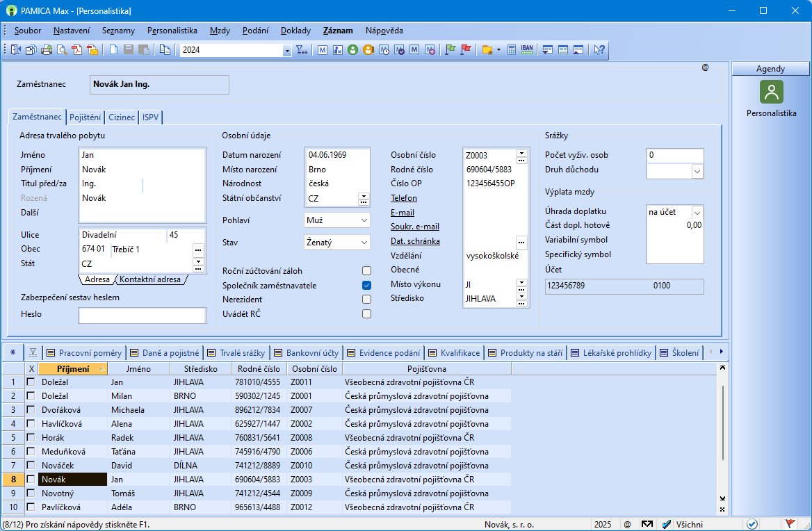Viewport: 812px width, 531px height.
Task: Click the filter funnel icon beside the year field
Action: tap(301, 50)
